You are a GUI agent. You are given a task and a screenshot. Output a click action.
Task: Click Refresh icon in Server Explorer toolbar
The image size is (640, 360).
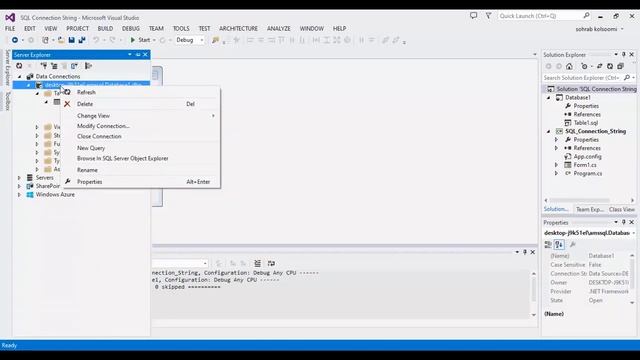19,66
